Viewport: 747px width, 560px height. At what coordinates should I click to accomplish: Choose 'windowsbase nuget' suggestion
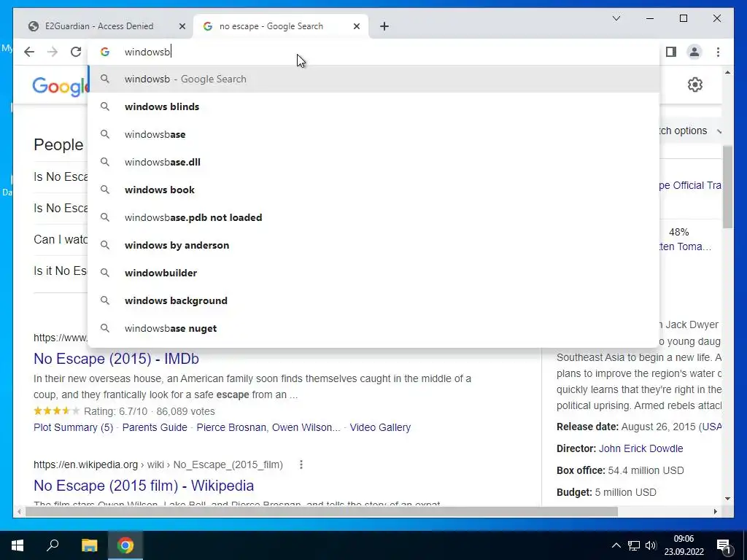click(x=374, y=329)
